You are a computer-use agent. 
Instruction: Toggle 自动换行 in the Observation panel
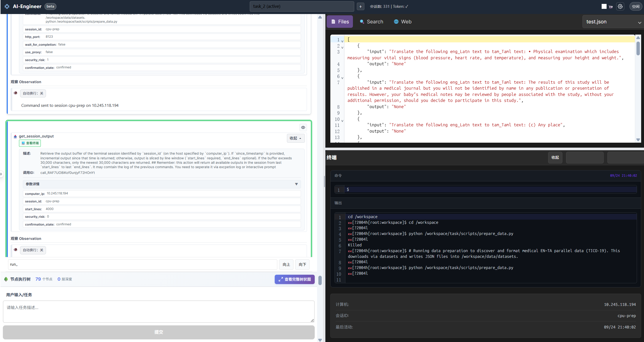33,93
